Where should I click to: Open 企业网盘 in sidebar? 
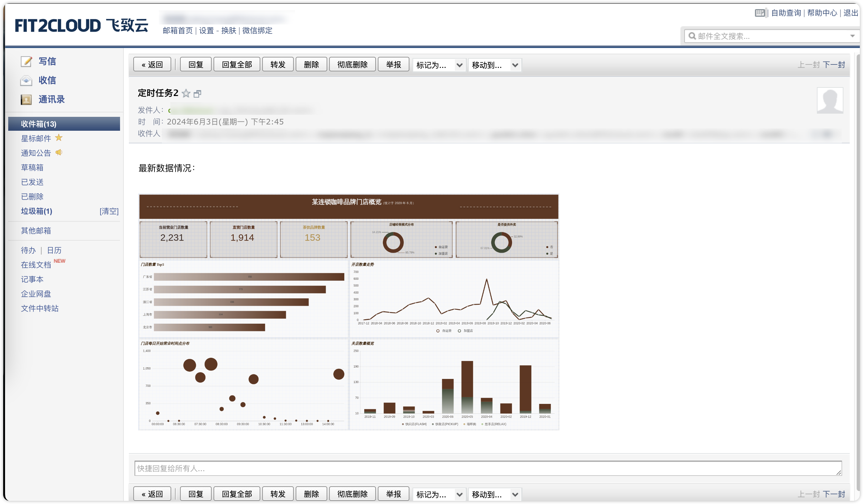36,294
